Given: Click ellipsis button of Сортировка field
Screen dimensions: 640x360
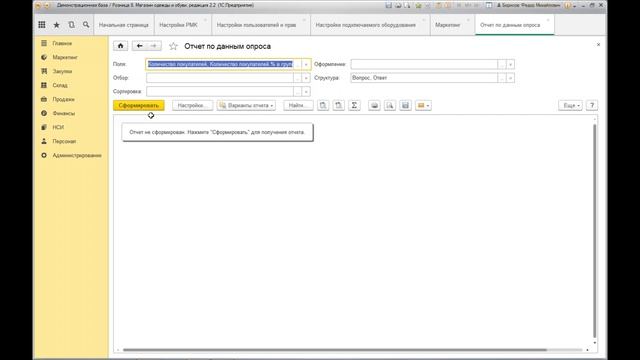Looking at the screenshot, I should point(298,91).
